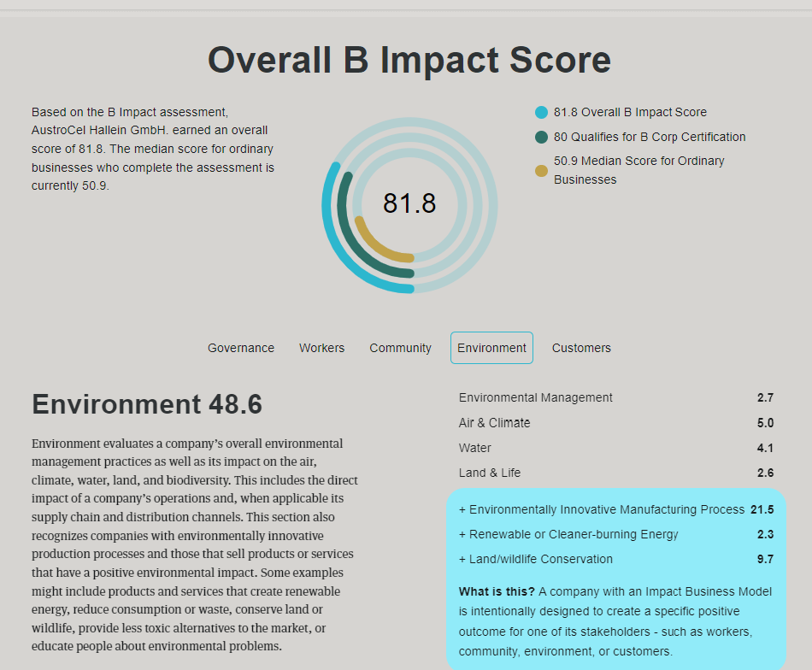Select the Community tab
This screenshot has width=812, height=670.
click(400, 348)
